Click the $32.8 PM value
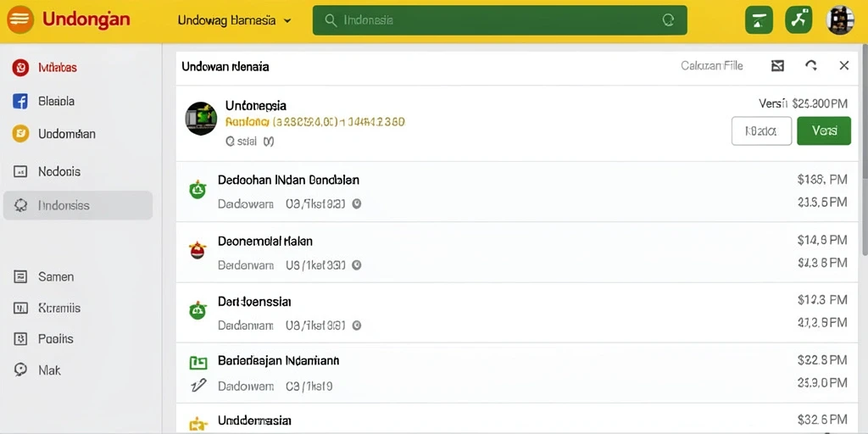Image resolution: width=868 pixels, height=434 pixels. tap(822, 360)
